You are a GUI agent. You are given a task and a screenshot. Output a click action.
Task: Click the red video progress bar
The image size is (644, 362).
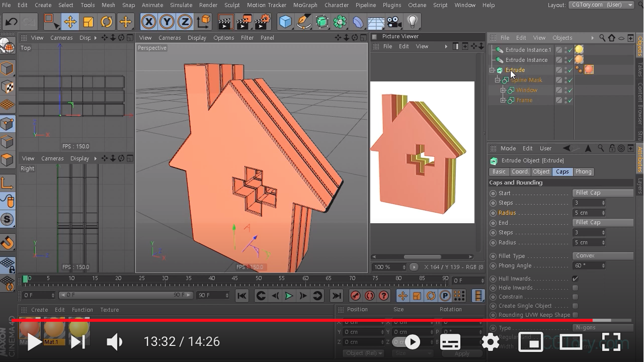pos(302,320)
